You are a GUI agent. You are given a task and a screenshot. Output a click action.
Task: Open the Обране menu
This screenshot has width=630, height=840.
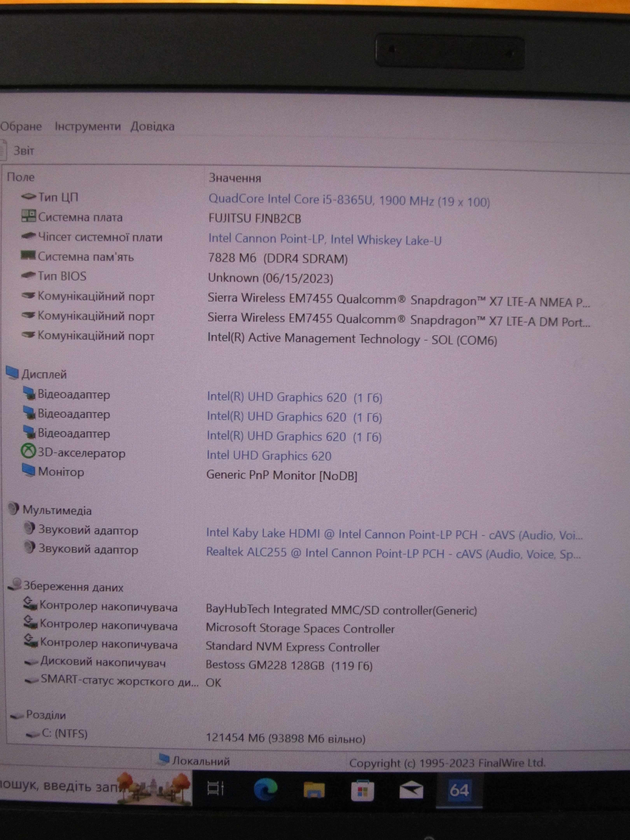coord(21,126)
